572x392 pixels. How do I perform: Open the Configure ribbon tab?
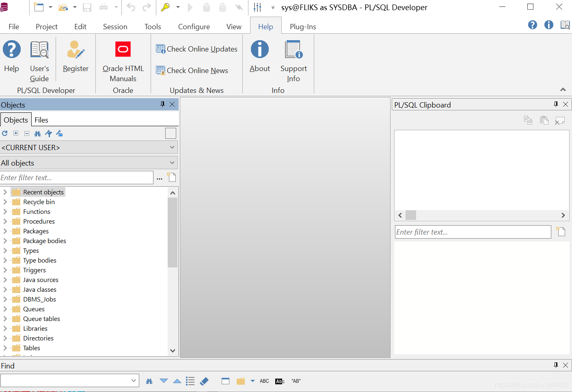(194, 26)
